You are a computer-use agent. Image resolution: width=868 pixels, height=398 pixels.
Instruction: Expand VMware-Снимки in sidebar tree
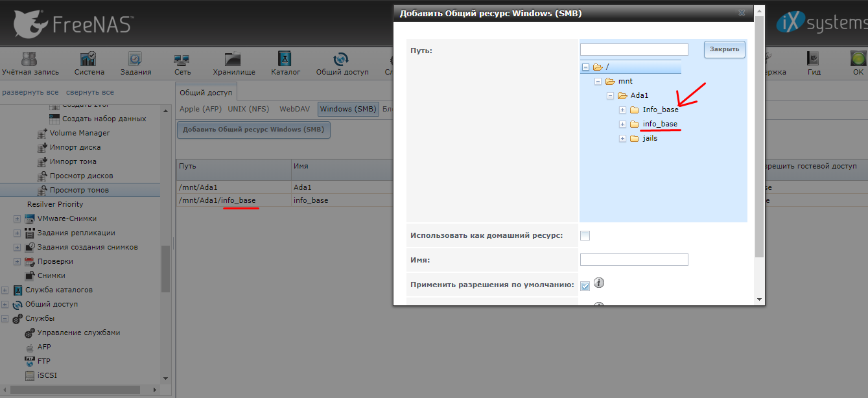pos(18,218)
